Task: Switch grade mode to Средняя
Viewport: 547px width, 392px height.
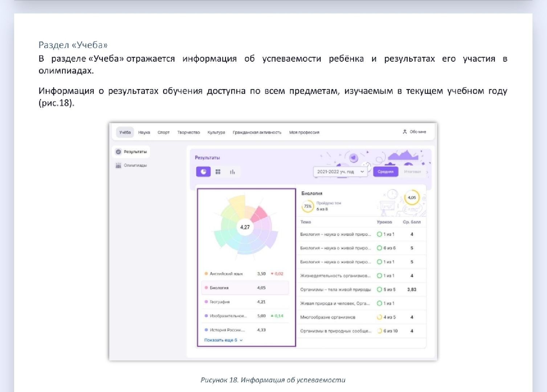Action: click(x=385, y=171)
